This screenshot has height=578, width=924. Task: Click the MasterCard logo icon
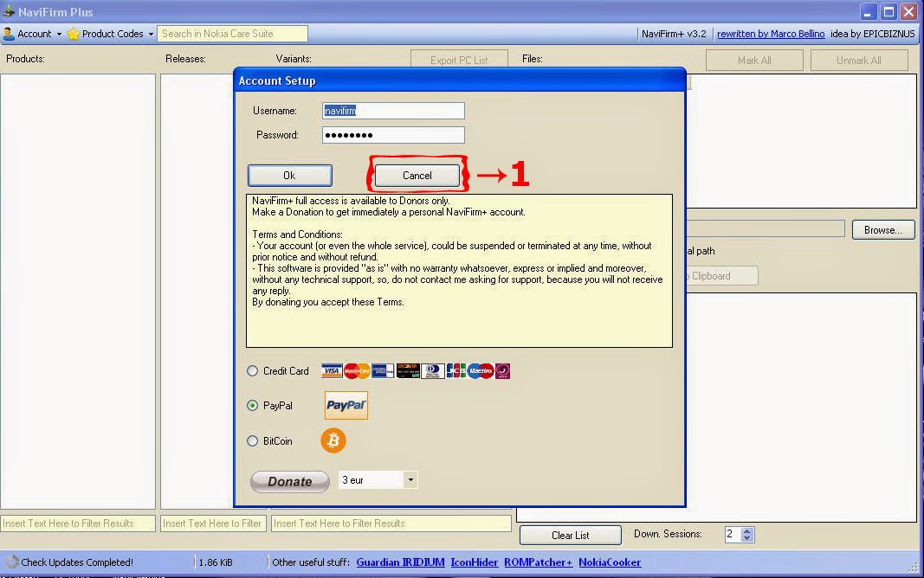(x=357, y=371)
